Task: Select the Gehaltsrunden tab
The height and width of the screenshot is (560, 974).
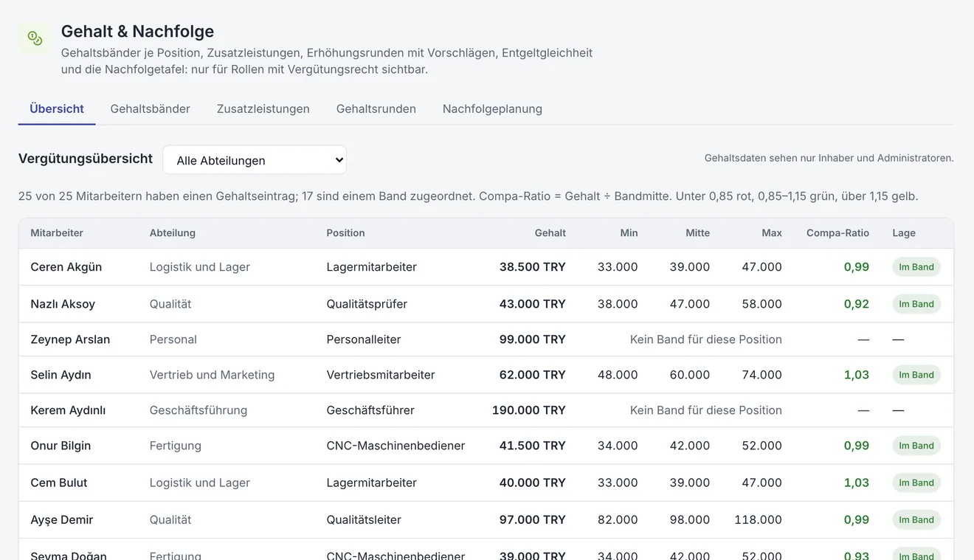Action: [x=376, y=108]
